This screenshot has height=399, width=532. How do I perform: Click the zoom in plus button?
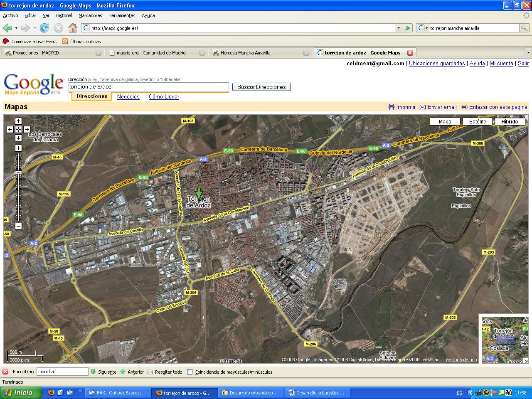[x=18, y=148]
